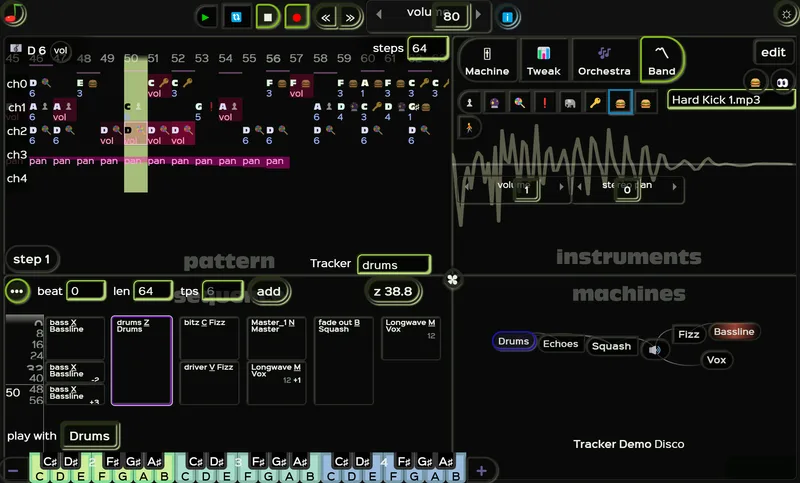Viewport: 800px width, 483px height.
Task: Switch to the Machine tab
Action: 487,60
